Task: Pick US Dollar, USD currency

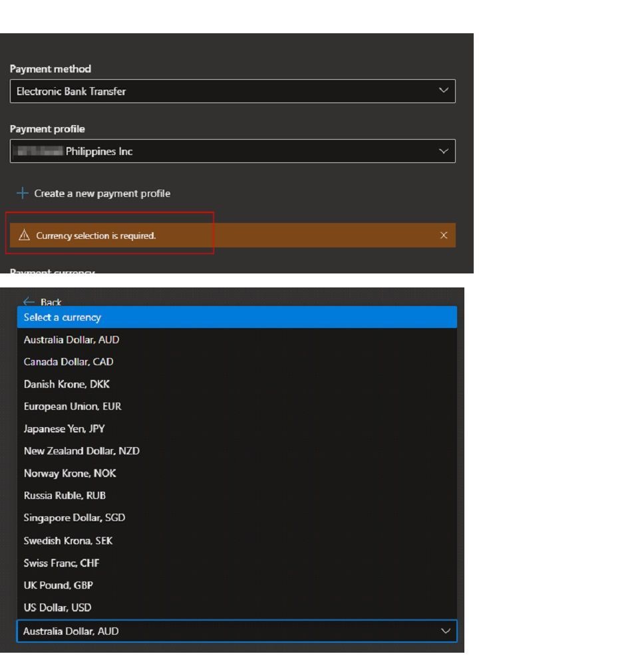Action: pyautogui.click(x=237, y=607)
